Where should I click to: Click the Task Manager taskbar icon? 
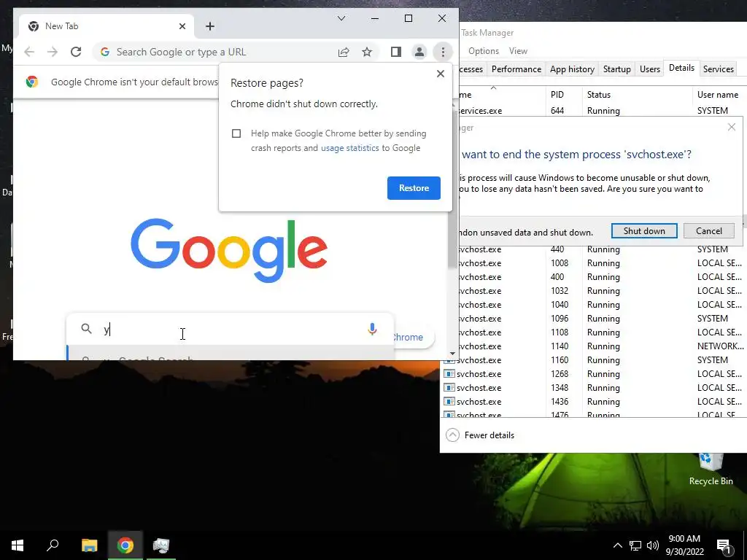pyautogui.click(x=161, y=545)
